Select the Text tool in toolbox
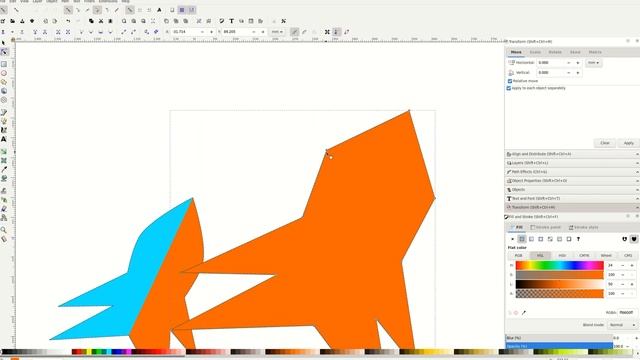The width and height of the screenshot is (640, 360). pos(4,139)
